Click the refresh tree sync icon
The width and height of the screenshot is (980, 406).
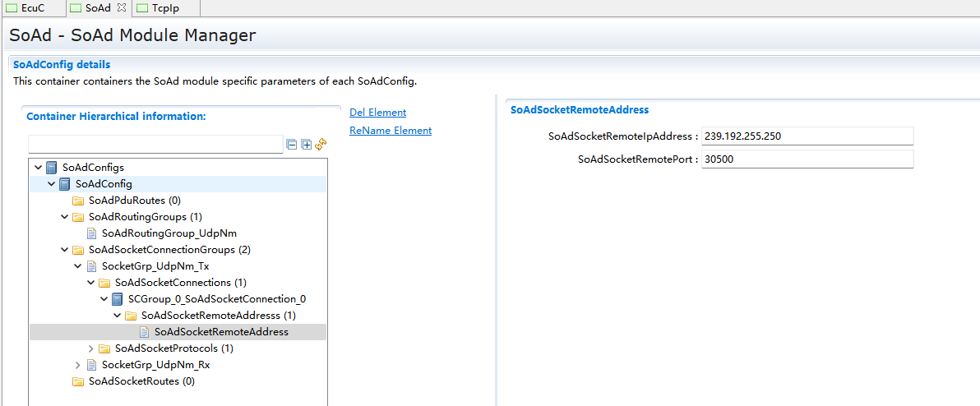[321, 144]
